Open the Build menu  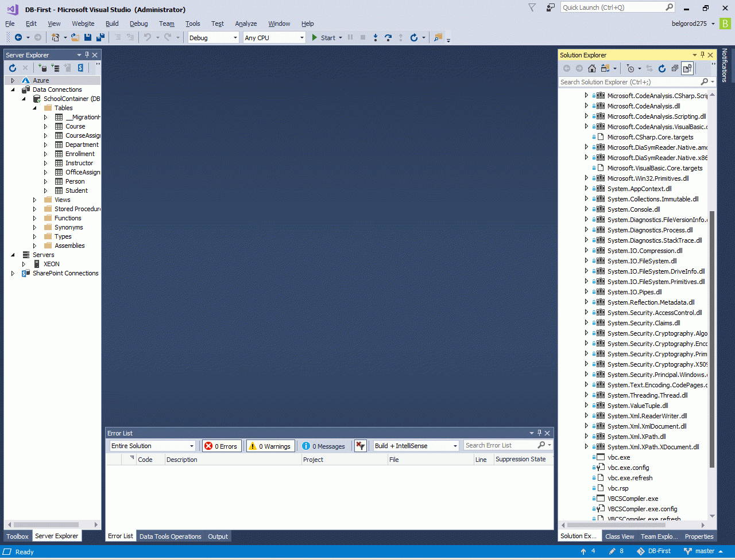112,24
